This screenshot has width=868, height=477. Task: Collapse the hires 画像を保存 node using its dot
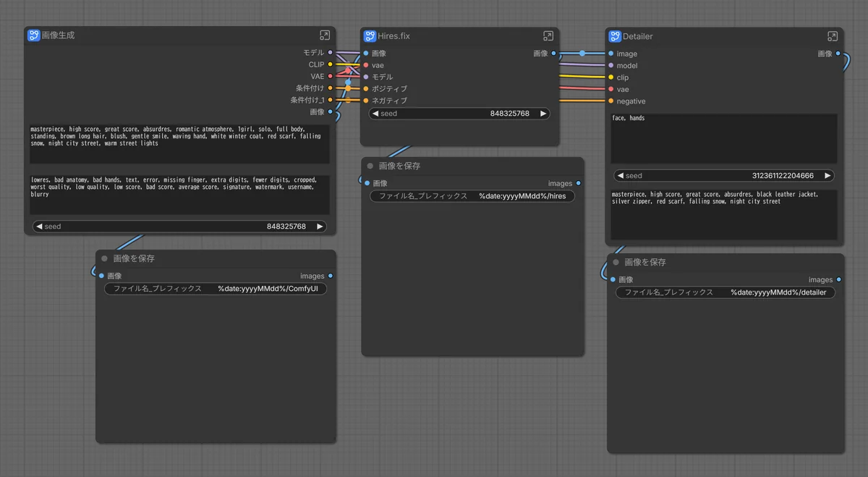370,166
